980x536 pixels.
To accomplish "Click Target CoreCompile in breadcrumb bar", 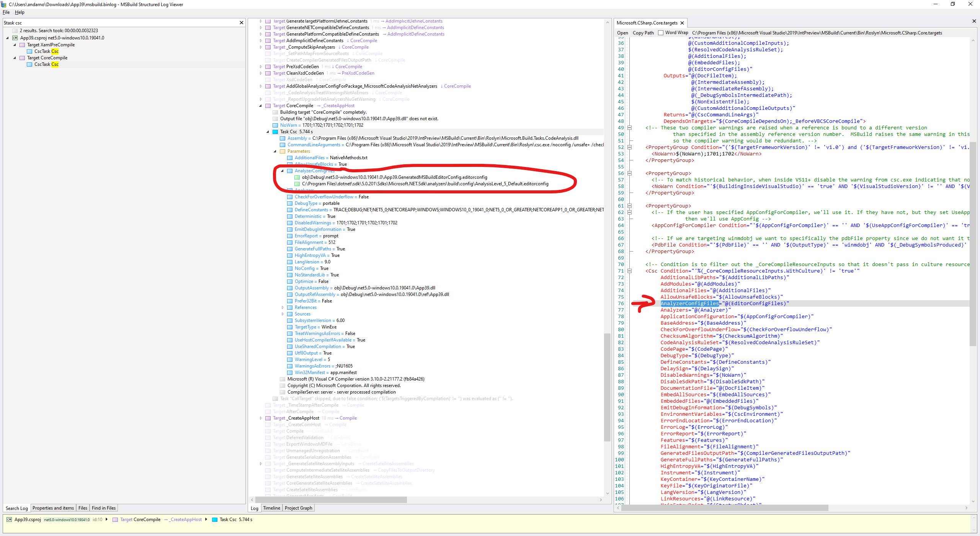I will (140, 520).
